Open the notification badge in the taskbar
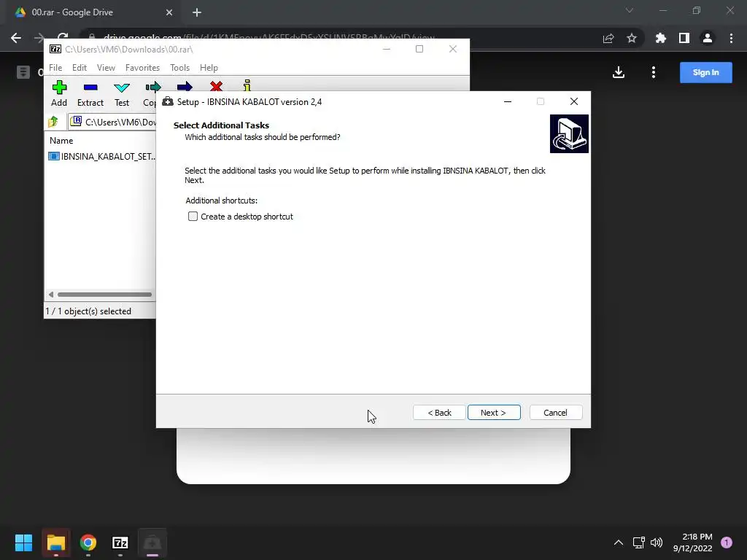This screenshot has height=560, width=747. click(727, 542)
